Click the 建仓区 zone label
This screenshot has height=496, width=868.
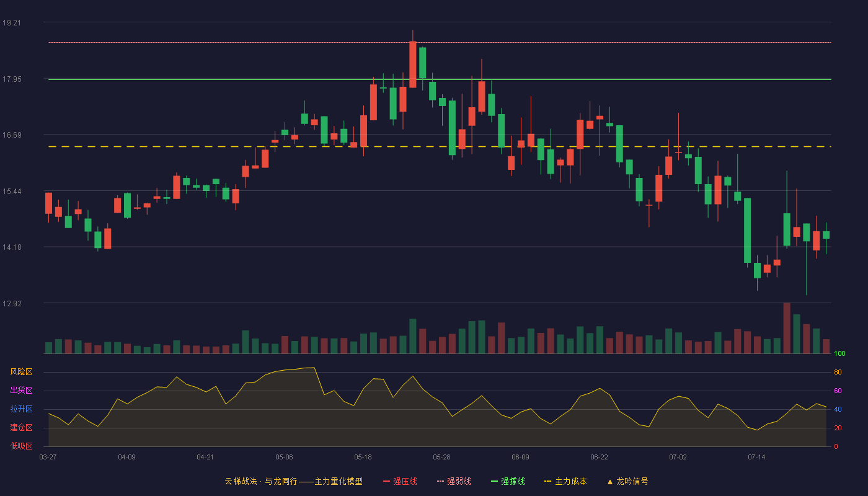[x=21, y=428]
